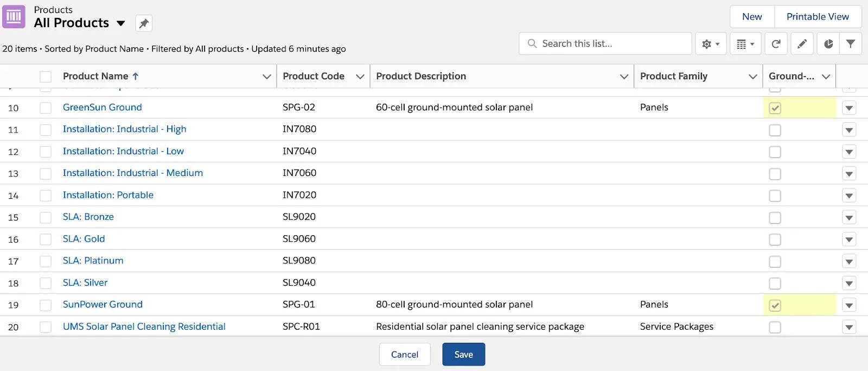Sort by Product Name column header
Viewport: 868px width, 371px height.
coord(101,77)
